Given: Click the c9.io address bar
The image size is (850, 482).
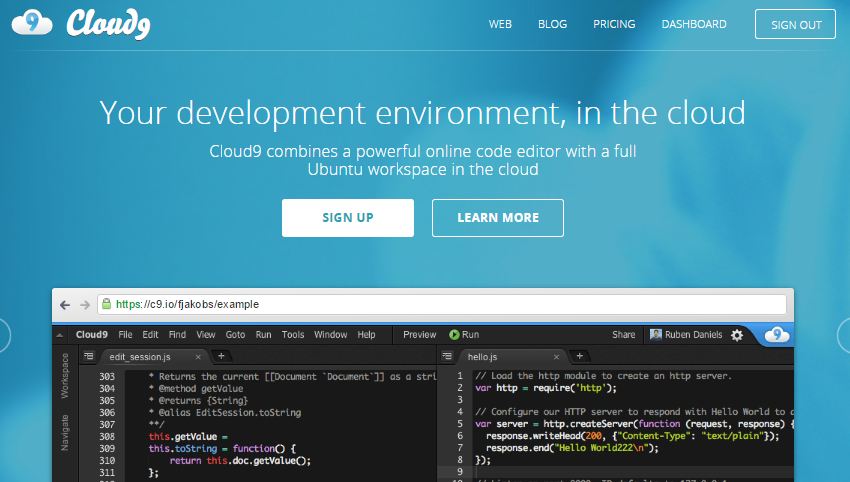Looking at the screenshot, I should click(x=442, y=304).
